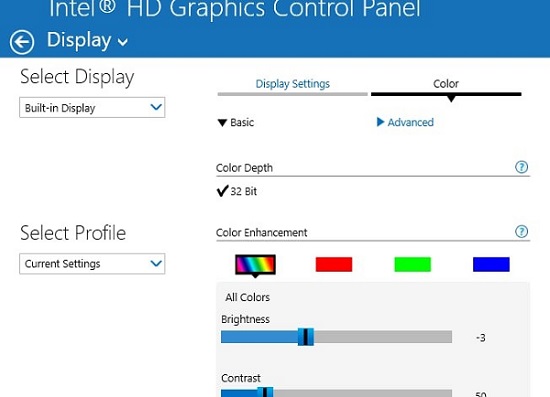Select the green color channel swatch
Screen dimensions: 550x397
pyautogui.click(x=412, y=264)
